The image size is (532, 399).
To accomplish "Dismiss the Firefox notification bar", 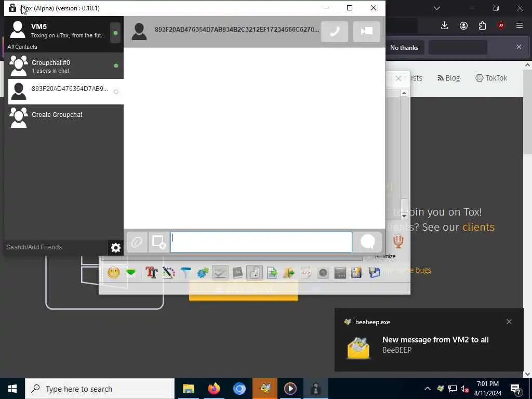I will [519, 47].
